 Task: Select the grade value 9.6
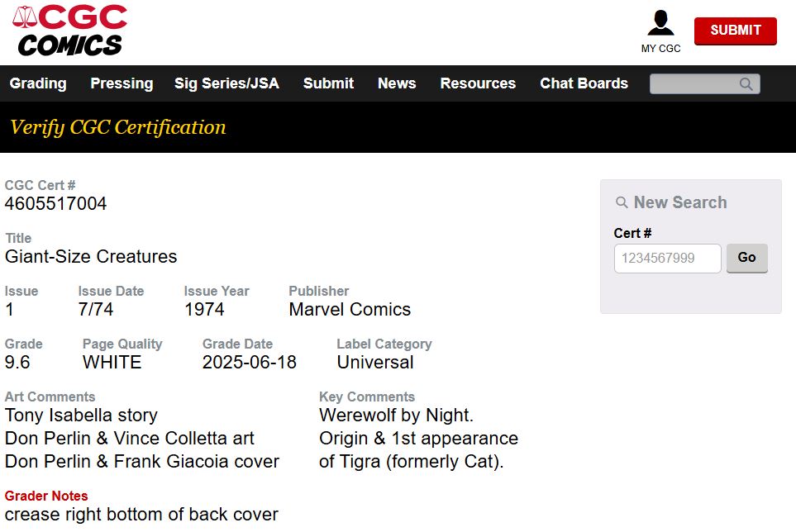pos(17,362)
